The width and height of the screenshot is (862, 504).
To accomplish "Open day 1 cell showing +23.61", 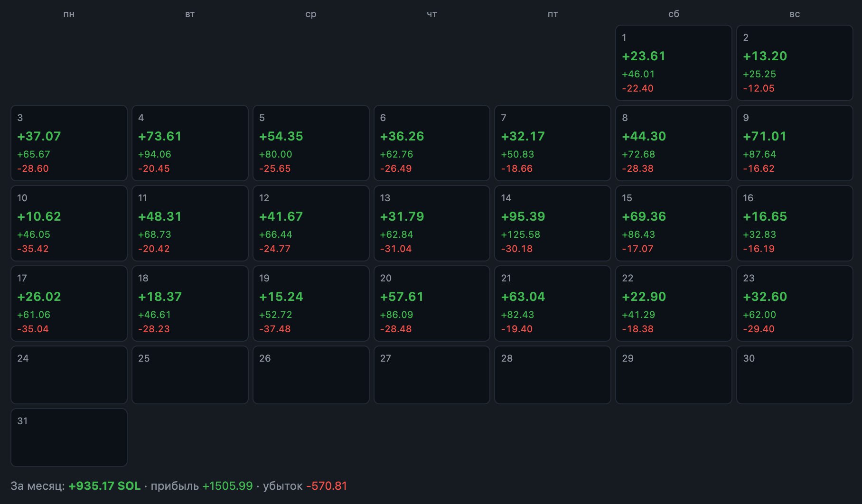I will (x=674, y=63).
